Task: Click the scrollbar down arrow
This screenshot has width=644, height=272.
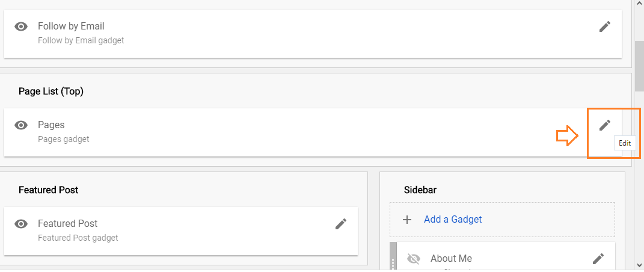Action: [x=639, y=265]
